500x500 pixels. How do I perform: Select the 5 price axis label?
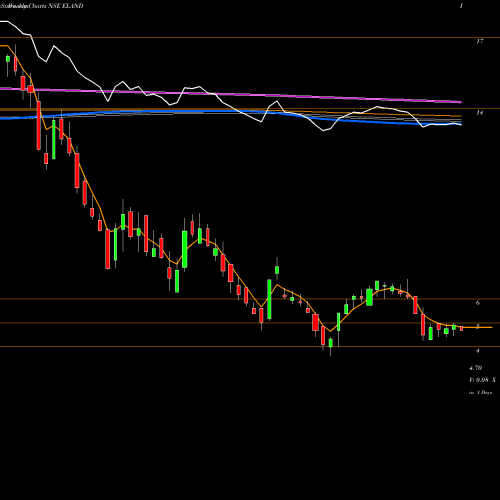point(478,326)
